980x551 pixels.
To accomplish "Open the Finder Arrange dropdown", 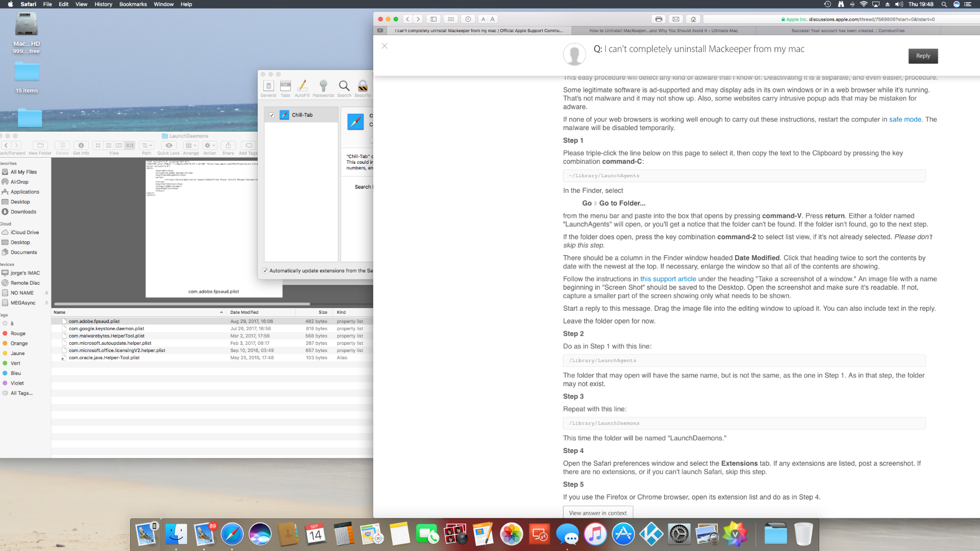I will pyautogui.click(x=191, y=145).
